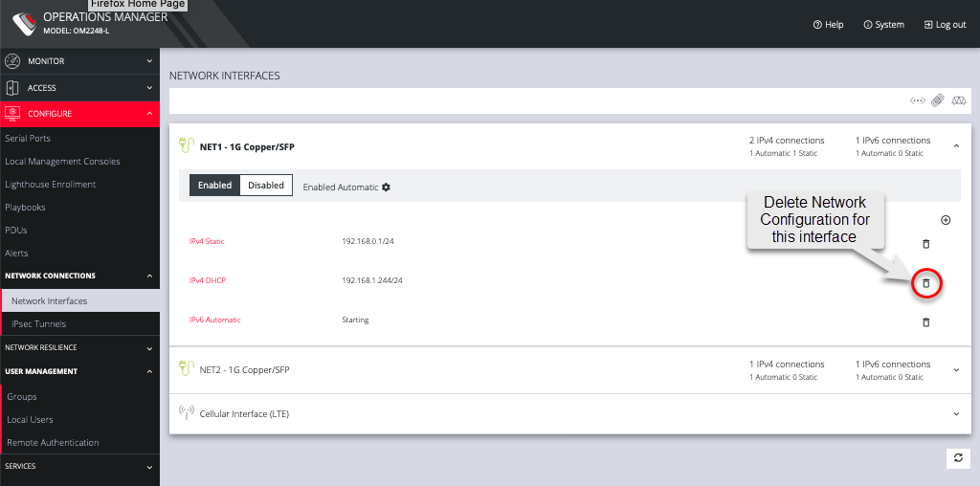Image resolution: width=980 pixels, height=486 pixels.
Task: Delete the IPv4 DHCP connection
Action: [925, 283]
